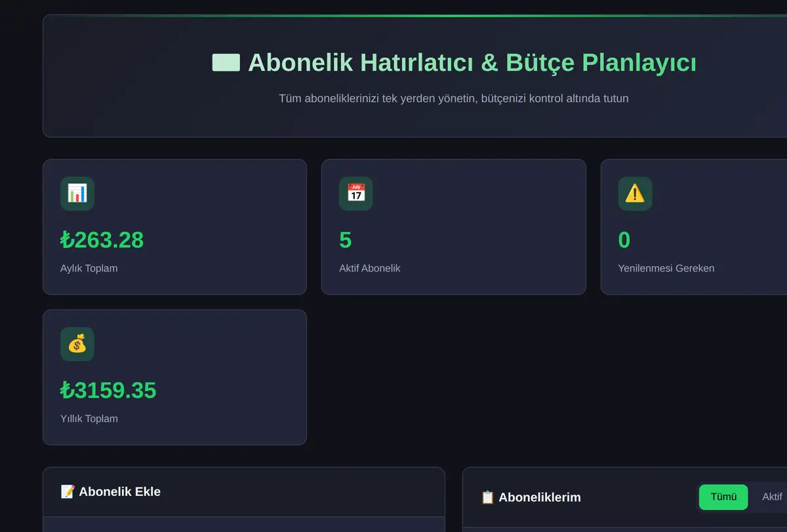The width and height of the screenshot is (787, 532).
Task: Click the active subscription count 5
Action: coord(346,240)
